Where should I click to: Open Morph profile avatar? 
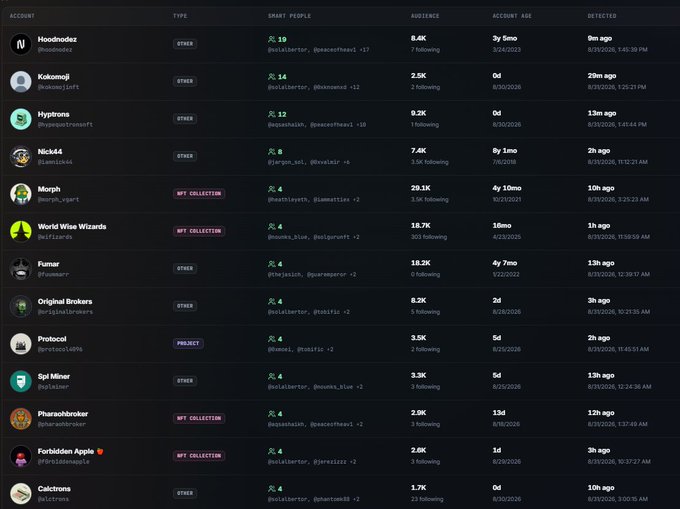(21, 194)
